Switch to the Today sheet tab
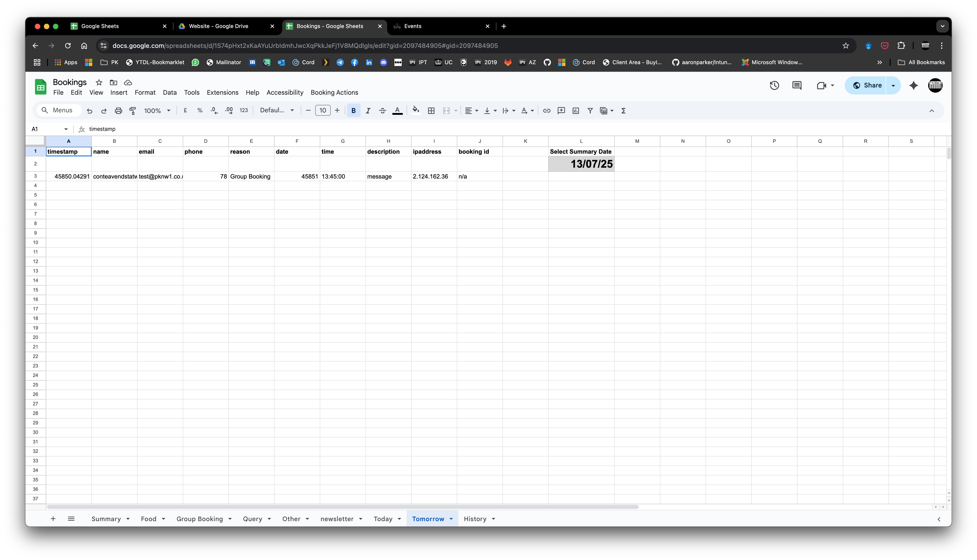 383,519
